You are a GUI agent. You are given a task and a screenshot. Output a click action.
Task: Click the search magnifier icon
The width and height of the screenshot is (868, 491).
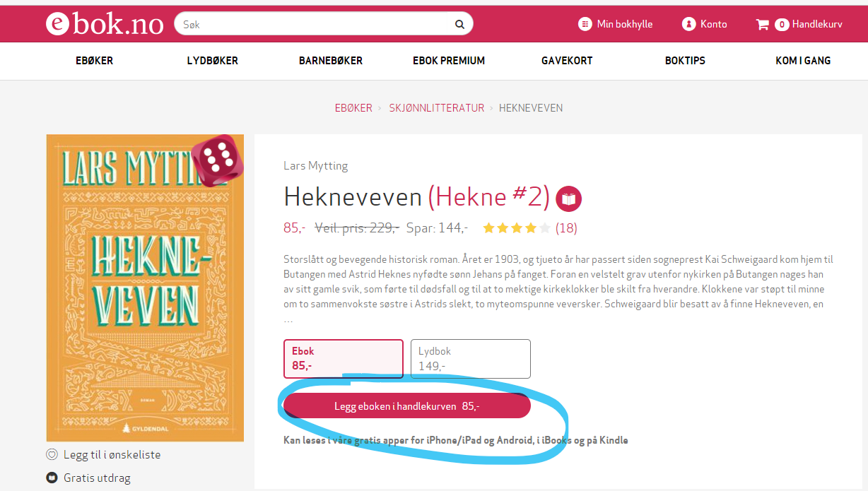tap(459, 24)
